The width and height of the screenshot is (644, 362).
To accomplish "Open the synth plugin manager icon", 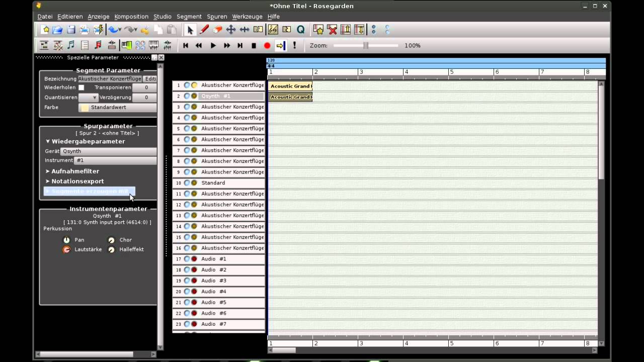I will 140,45.
